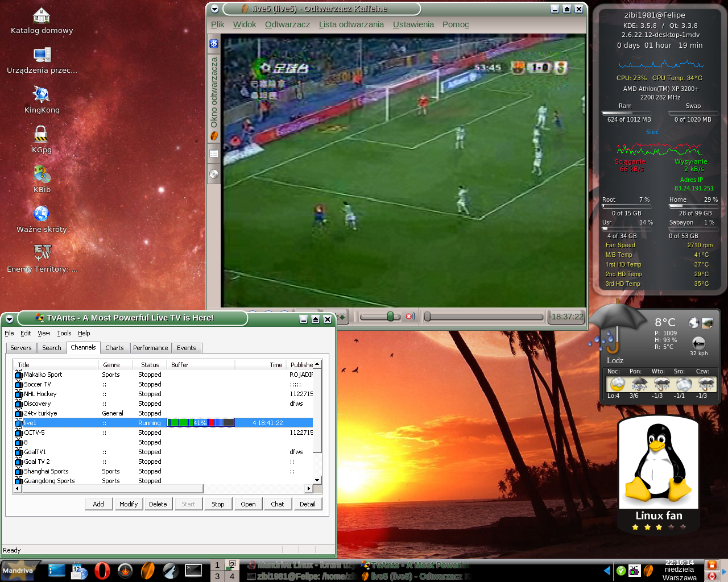Open the Odtwarzacz menu in Kaffeine
The width and height of the screenshot is (728, 582).
[287, 24]
